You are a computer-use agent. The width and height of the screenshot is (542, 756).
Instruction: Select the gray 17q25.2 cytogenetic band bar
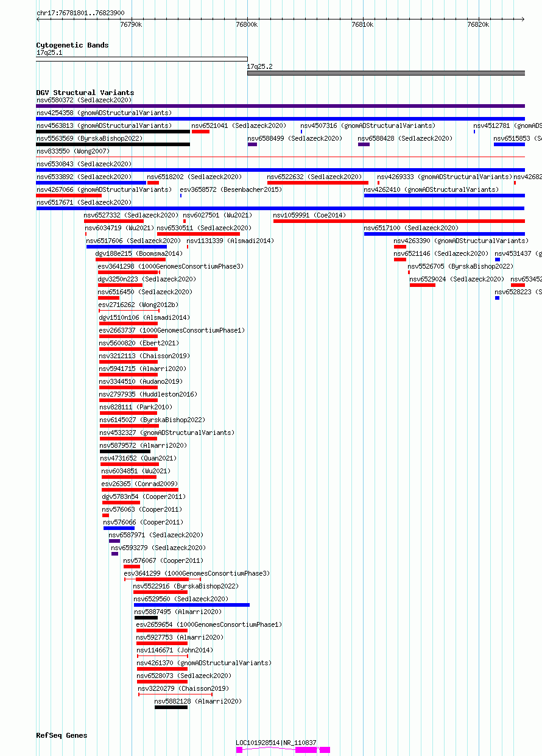pyautogui.click(x=386, y=73)
